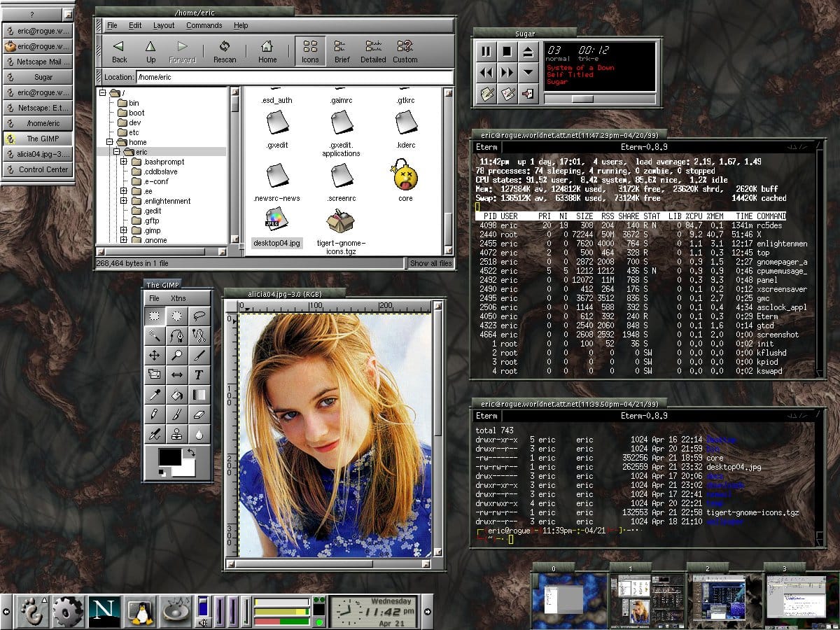Choose the Bucket Fill tool
Viewport: 840px width, 630px height.
pyautogui.click(x=177, y=395)
